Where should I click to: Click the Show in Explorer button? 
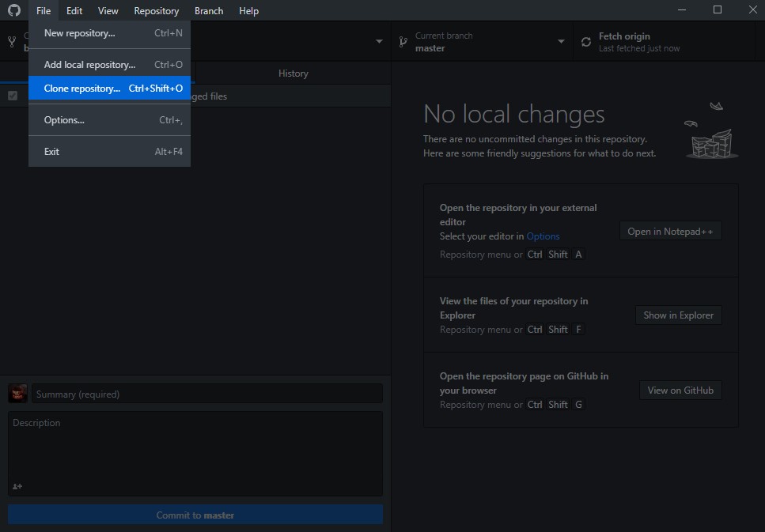(678, 315)
